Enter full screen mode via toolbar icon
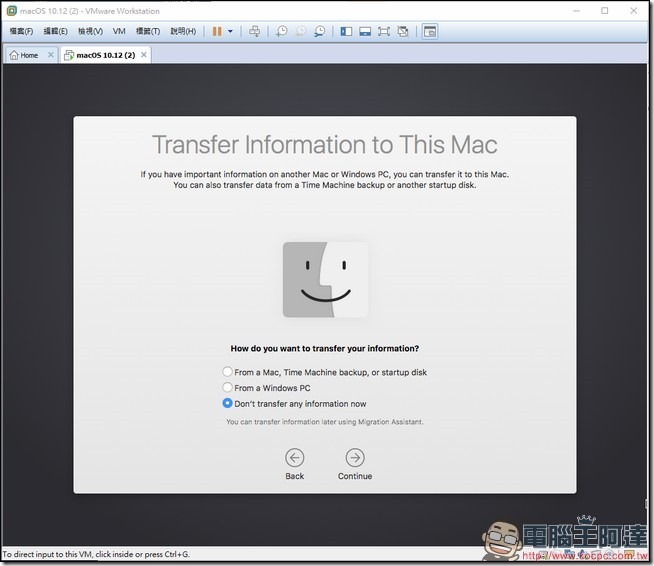Image resolution: width=654 pixels, height=566 pixels. pyautogui.click(x=384, y=31)
